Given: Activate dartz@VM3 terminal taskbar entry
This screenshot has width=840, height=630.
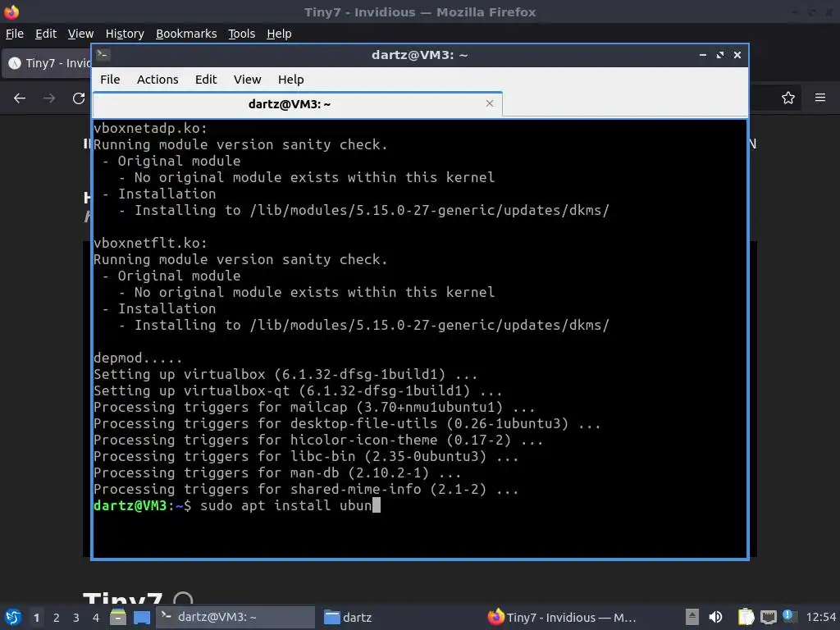Looking at the screenshot, I should point(235,617).
